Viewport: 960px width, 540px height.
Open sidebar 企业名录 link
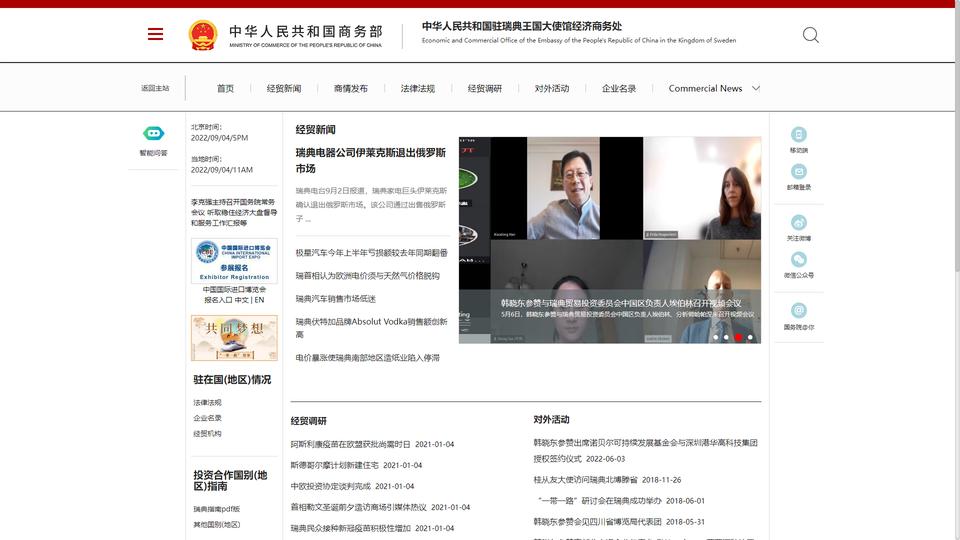208,418
